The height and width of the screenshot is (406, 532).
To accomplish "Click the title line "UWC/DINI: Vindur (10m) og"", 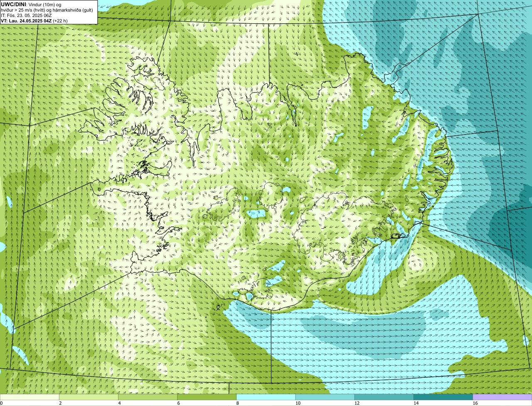I will pyautogui.click(x=31, y=4).
